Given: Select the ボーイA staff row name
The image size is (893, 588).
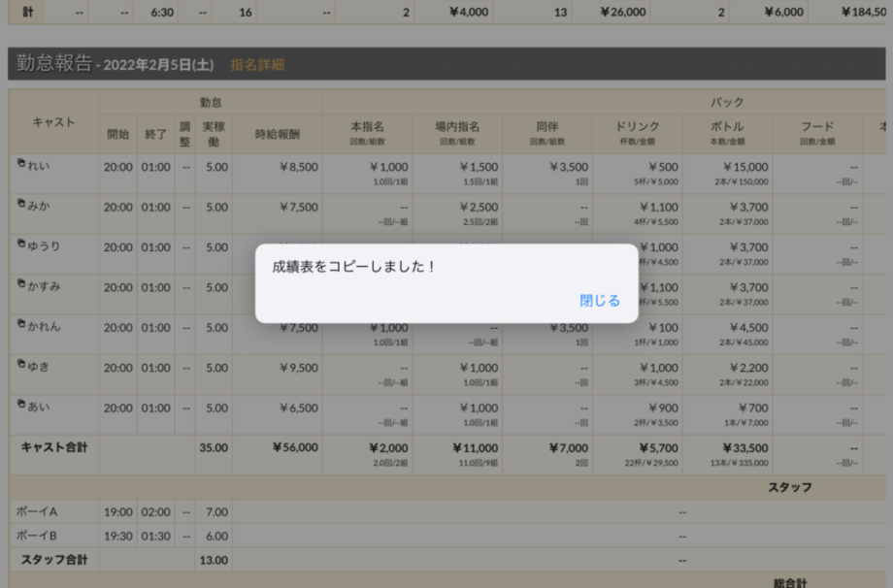Looking at the screenshot, I should 37,510.
